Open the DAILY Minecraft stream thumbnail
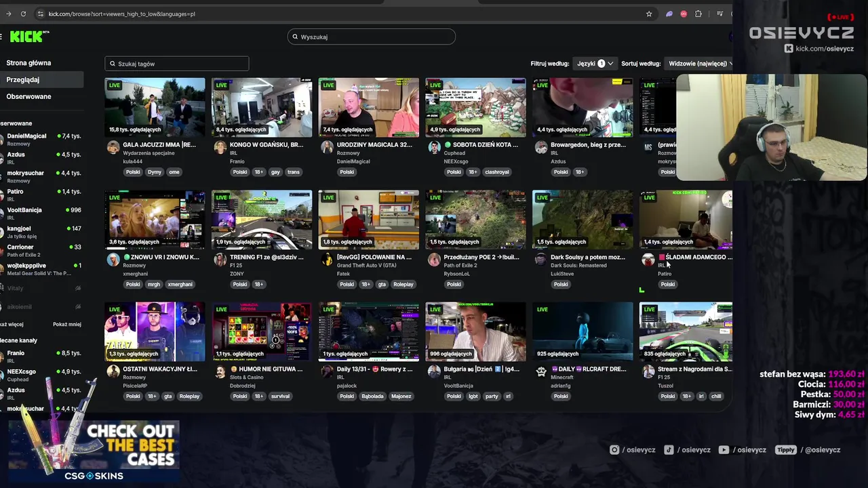The height and width of the screenshot is (488, 868). 583,331
